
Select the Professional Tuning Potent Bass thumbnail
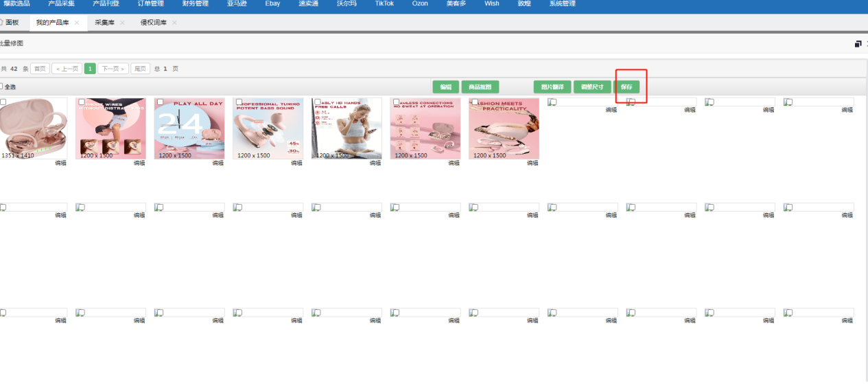[268, 128]
